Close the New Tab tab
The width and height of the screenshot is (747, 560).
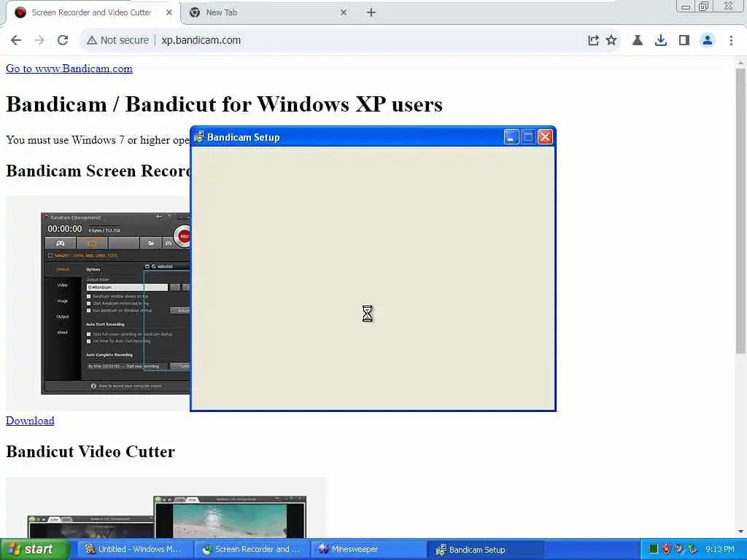point(344,13)
